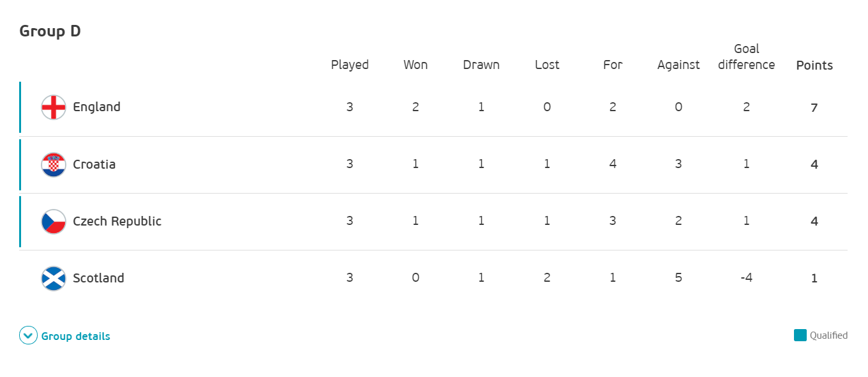The height and width of the screenshot is (377, 868).
Task: Click the Goal difference column header
Action: 747,57
